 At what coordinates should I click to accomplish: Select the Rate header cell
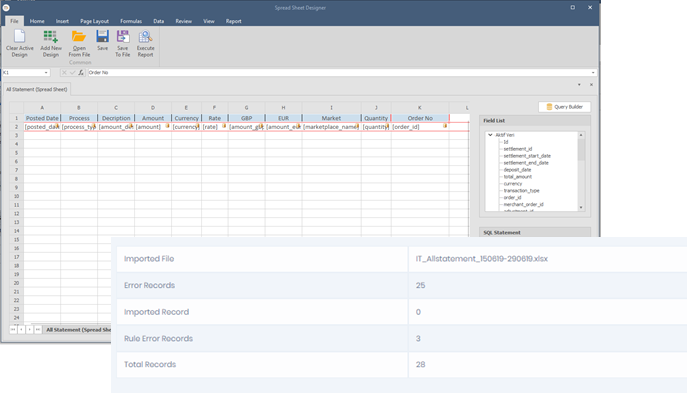click(215, 118)
